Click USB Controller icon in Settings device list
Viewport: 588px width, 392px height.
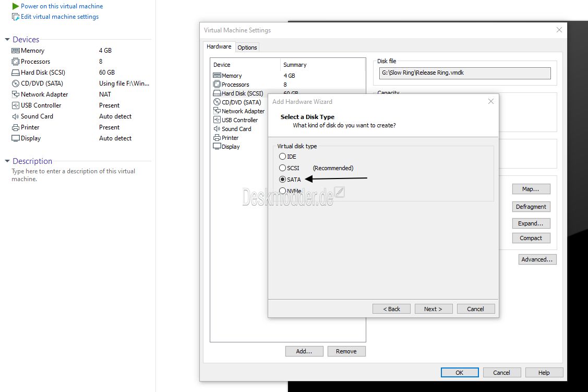(217, 120)
